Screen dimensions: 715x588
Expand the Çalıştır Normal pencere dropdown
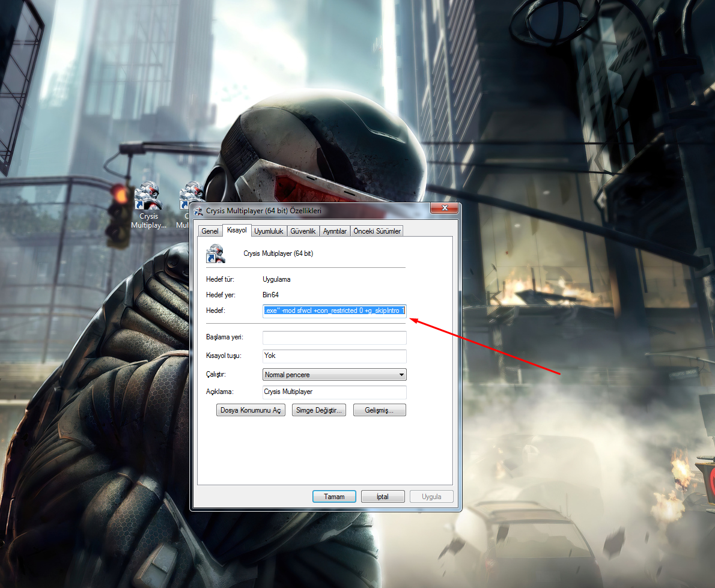(334, 375)
